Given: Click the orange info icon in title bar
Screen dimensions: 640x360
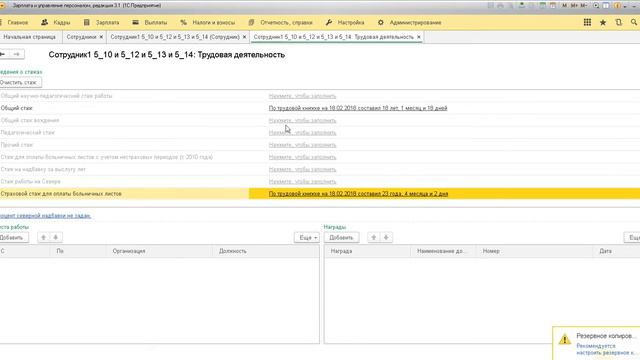Looking at the screenshot, I should 617,5.
